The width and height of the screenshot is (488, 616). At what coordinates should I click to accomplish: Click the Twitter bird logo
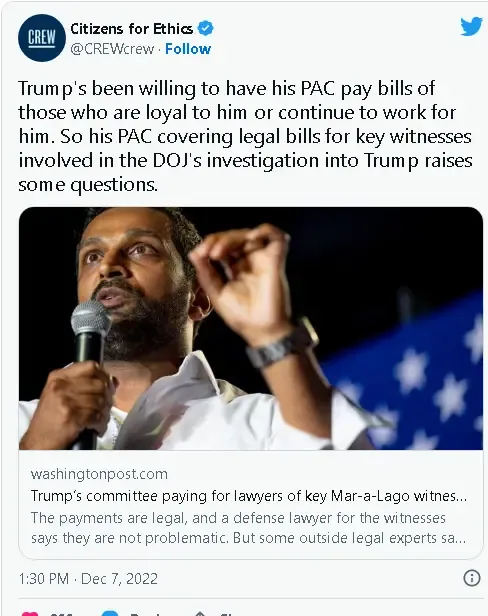[x=471, y=26]
